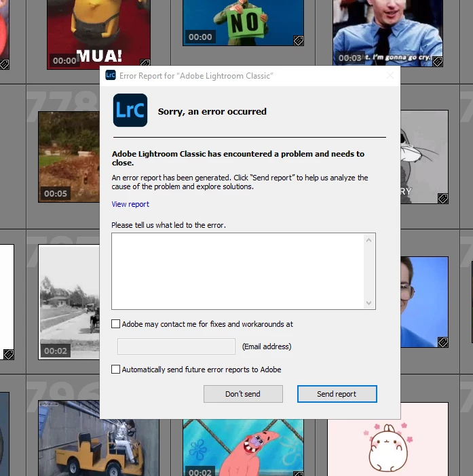Click keyword badge on NO sign thumbnail

[299, 41]
